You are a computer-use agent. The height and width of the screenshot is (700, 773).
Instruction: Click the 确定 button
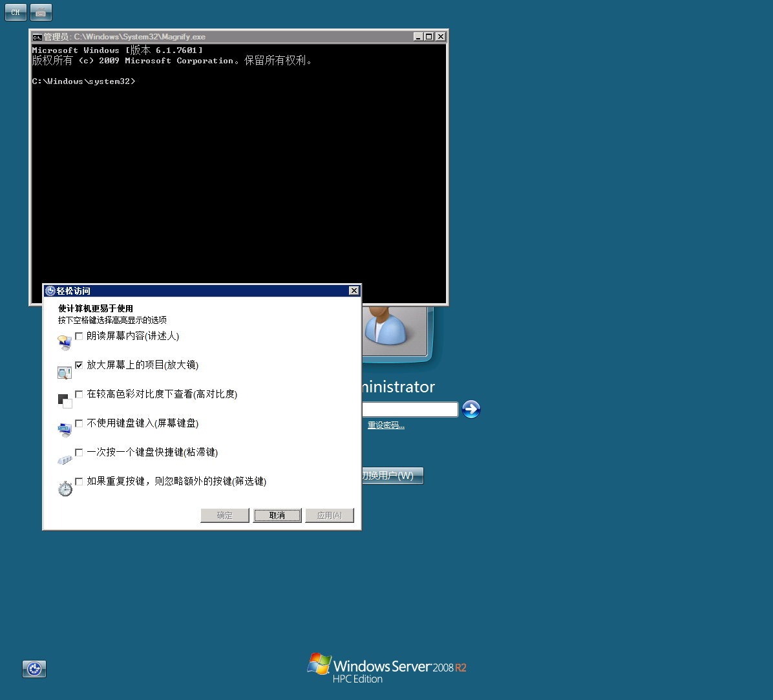point(225,516)
